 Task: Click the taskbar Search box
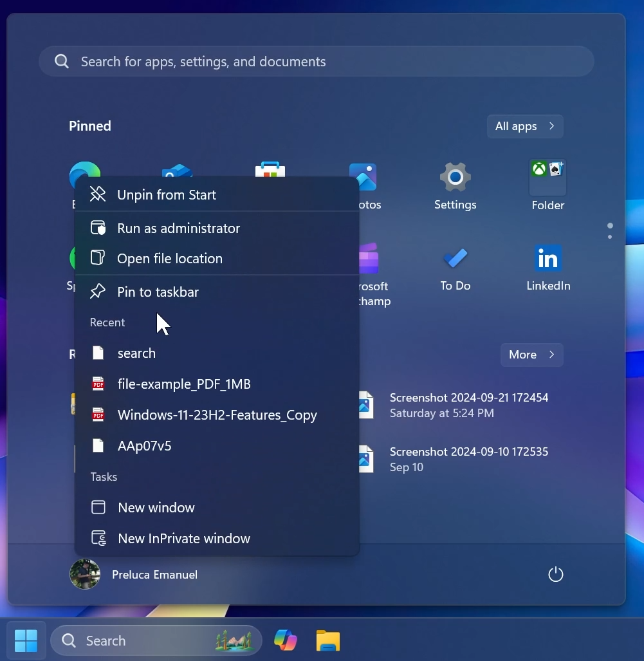[x=156, y=640]
